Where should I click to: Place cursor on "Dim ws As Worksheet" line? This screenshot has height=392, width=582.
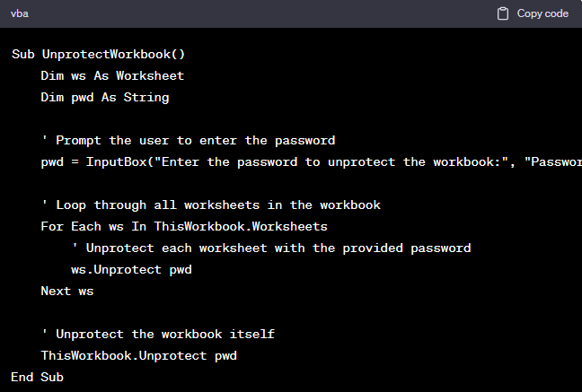112,75
